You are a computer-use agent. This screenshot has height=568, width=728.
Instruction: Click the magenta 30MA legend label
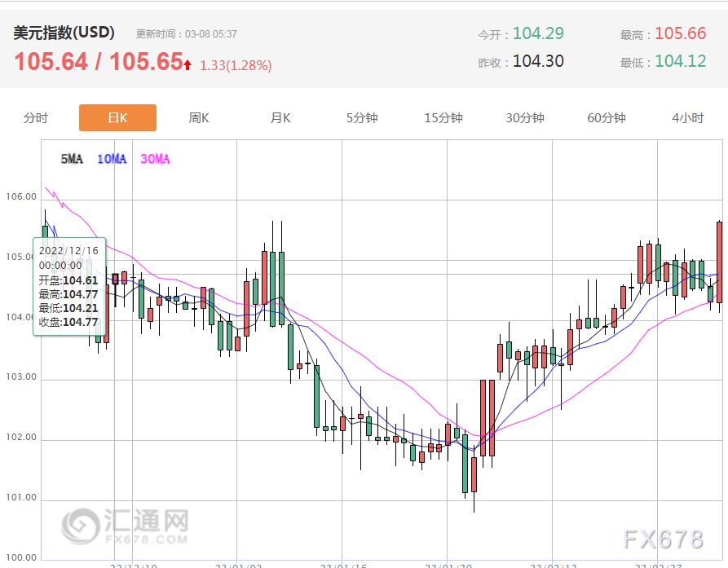[156, 159]
